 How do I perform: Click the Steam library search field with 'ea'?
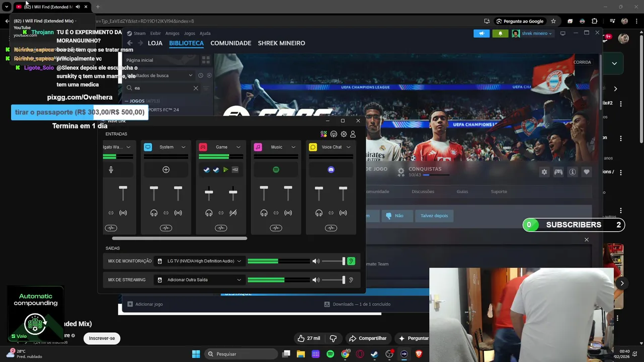point(163,88)
